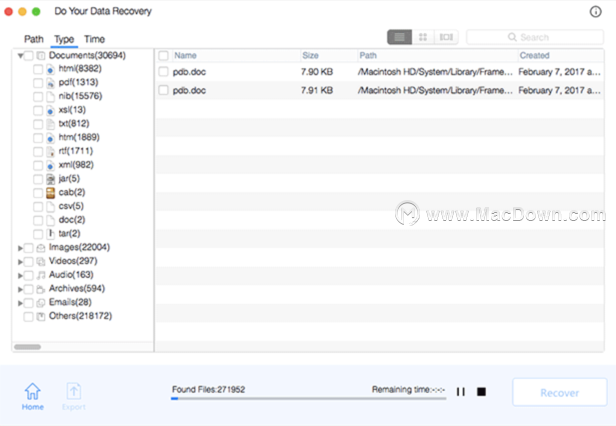This screenshot has width=616, height=426.
Task: Tick the first pdb.doc 7.90 KB checkbox
Action: [x=163, y=72]
